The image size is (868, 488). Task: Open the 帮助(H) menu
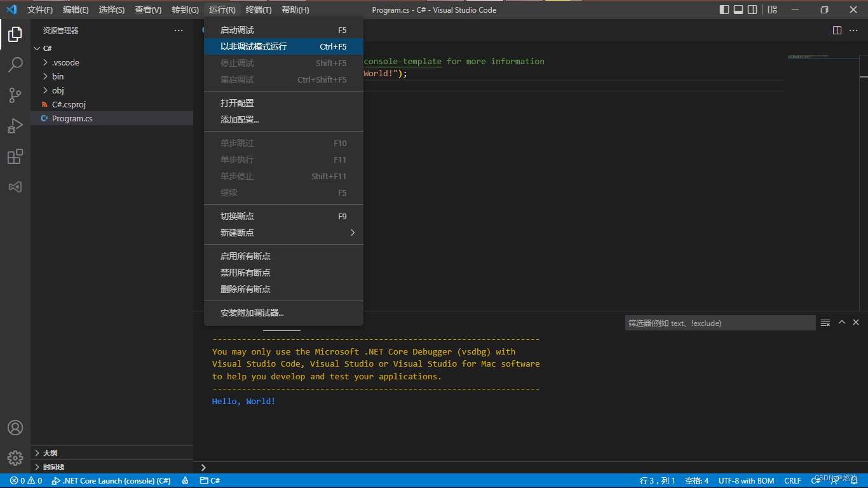[295, 10]
